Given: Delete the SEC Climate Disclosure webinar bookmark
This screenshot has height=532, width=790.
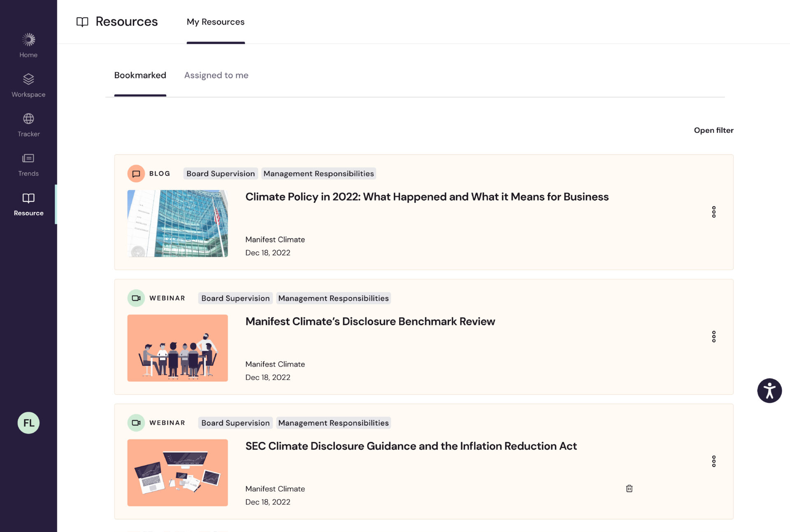Looking at the screenshot, I should tap(629, 488).
